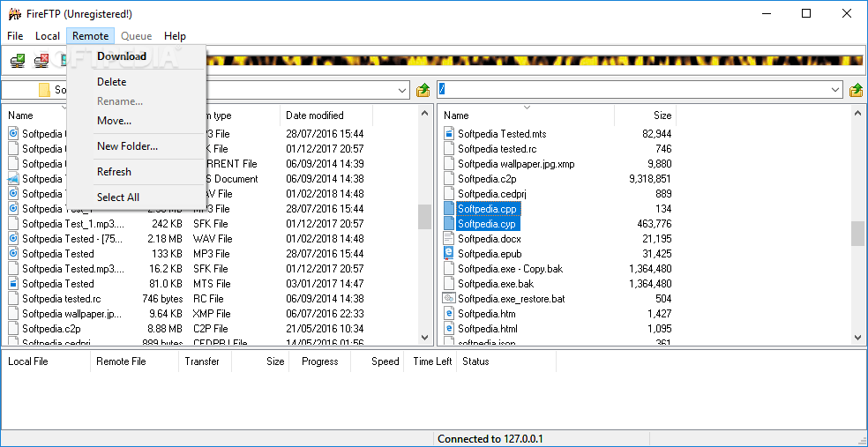Click local pane scrollbar up arrow
The width and height of the screenshot is (868, 447).
click(424, 113)
